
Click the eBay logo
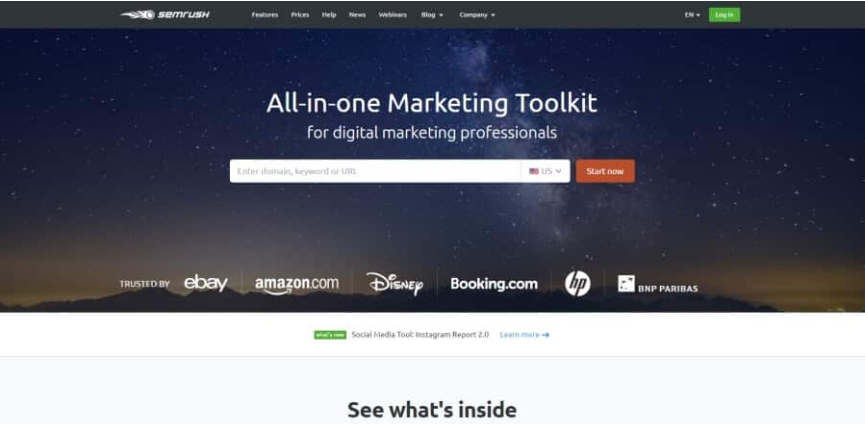pos(206,283)
